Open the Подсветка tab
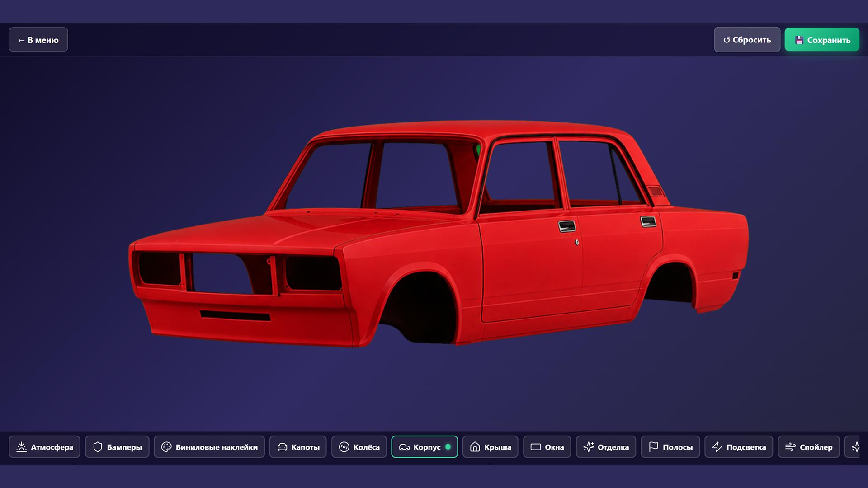This screenshot has height=488, width=868. [739, 447]
